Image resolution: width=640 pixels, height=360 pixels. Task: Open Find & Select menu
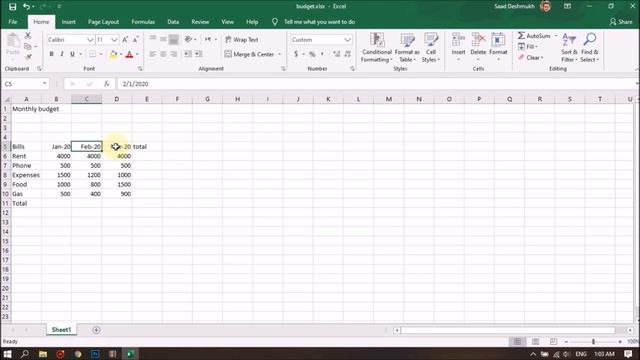[590, 48]
